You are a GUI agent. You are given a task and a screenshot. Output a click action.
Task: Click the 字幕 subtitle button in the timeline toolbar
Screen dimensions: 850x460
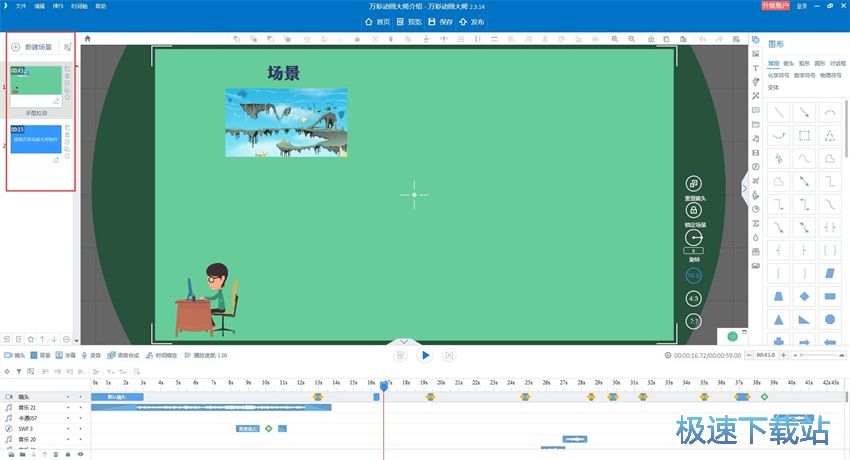(66, 355)
